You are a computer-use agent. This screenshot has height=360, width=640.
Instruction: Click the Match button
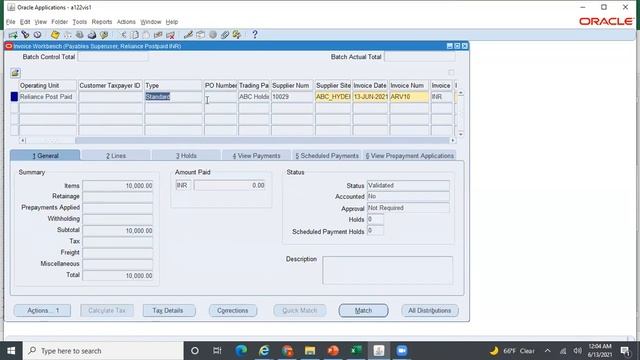click(x=363, y=311)
